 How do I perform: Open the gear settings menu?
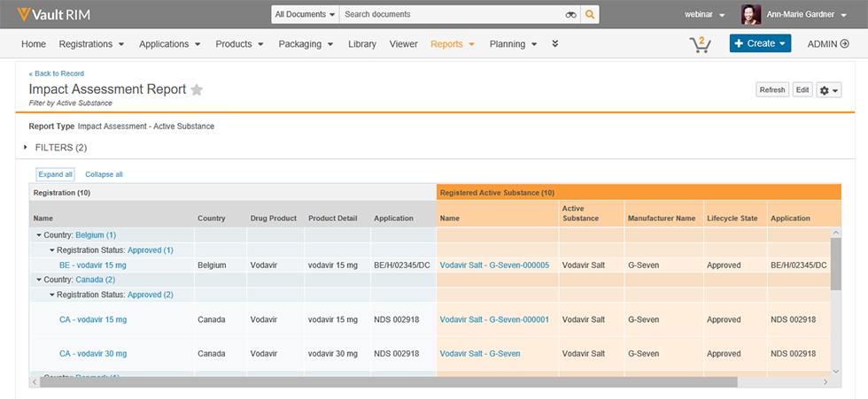click(828, 90)
